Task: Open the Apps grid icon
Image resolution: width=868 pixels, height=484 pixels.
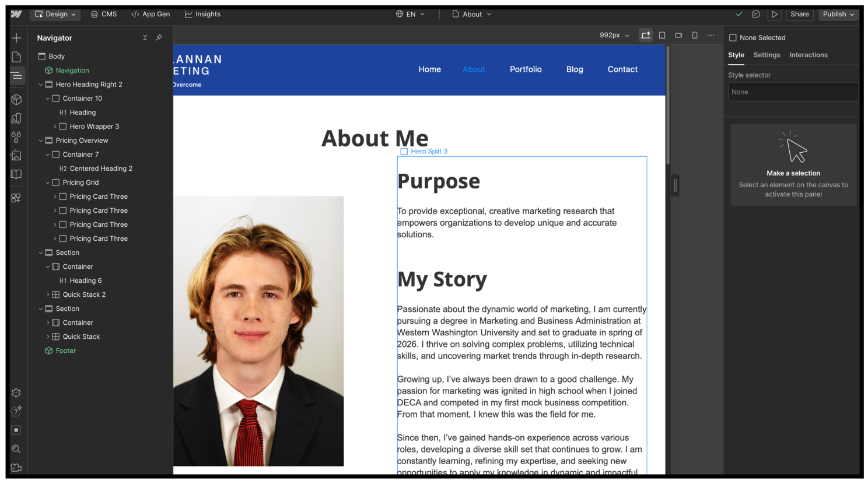Action: tap(16, 198)
